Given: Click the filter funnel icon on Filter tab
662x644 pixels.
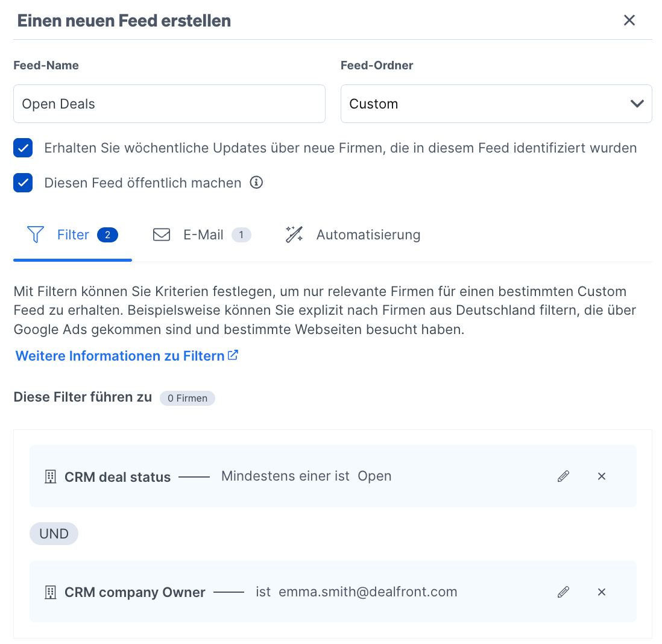Looking at the screenshot, I should pos(35,235).
